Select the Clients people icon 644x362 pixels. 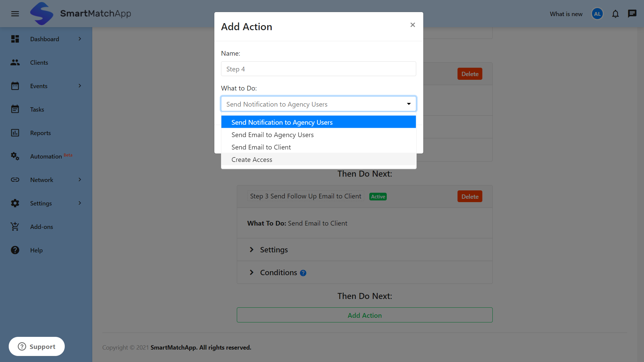pos(15,62)
